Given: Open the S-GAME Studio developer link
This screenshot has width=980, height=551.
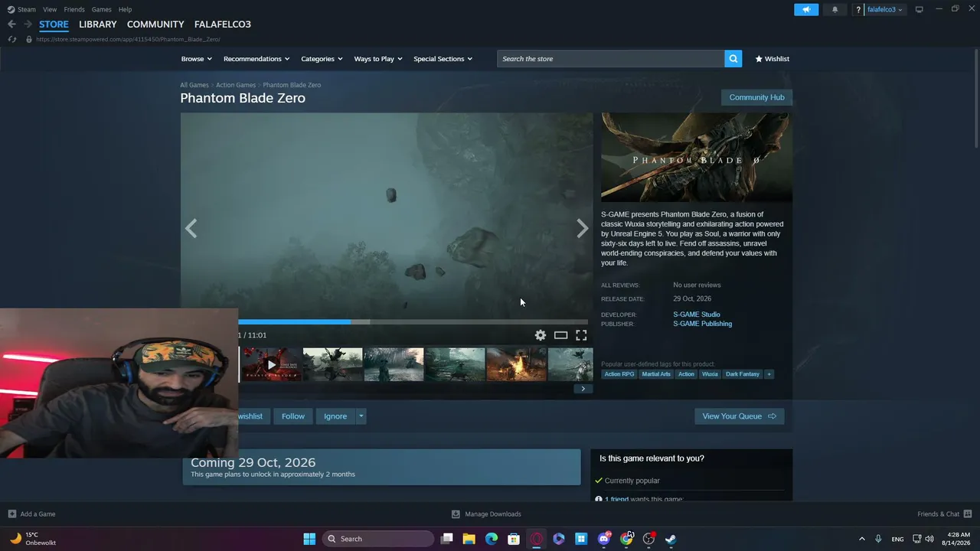Looking at the screenshot, I should pyautogui.click(x=697, y=315).
